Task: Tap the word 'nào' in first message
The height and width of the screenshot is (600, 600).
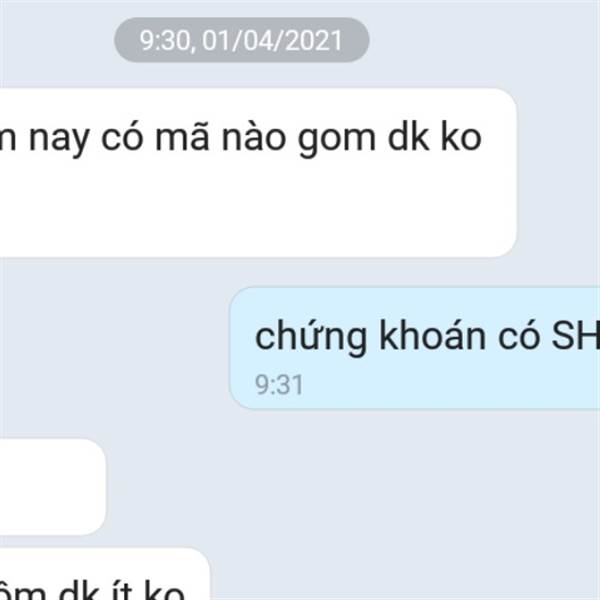Action: pyautogui.click(x=254, y=136)
